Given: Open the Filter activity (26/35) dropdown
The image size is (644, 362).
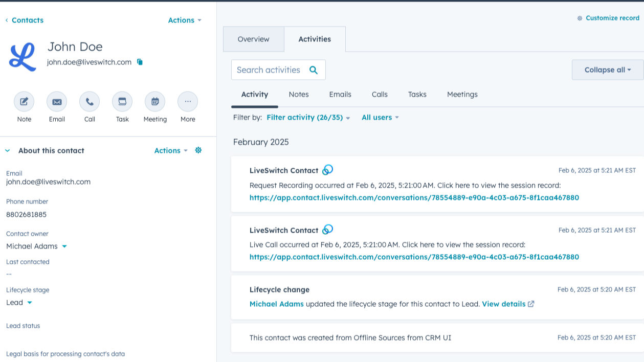Looking at the screenshot, I should coord(308,118).
